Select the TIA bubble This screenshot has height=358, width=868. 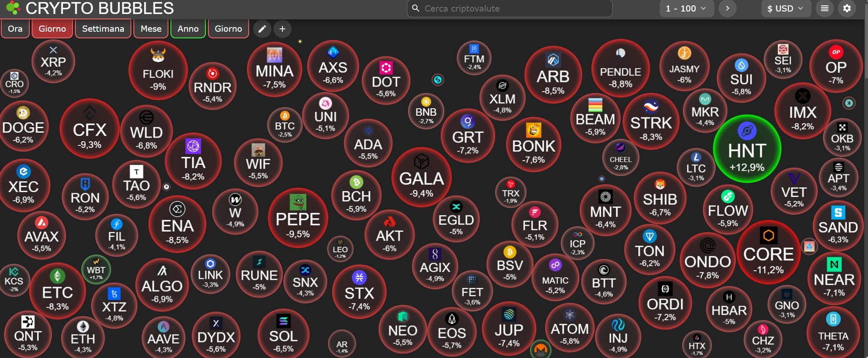point(193,161)
